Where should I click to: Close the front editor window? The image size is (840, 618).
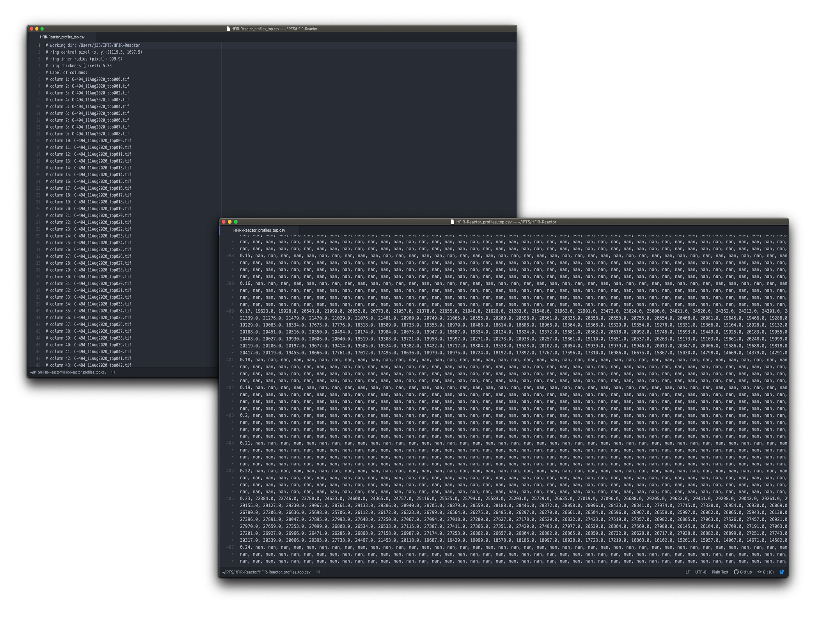[224, 222]
